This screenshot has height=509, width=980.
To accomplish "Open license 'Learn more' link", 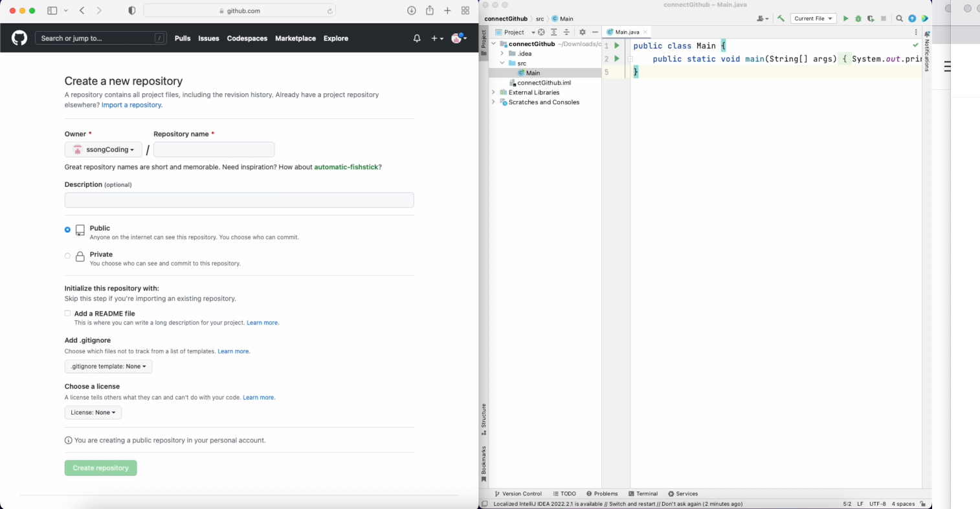I will [x=259, y=397].
